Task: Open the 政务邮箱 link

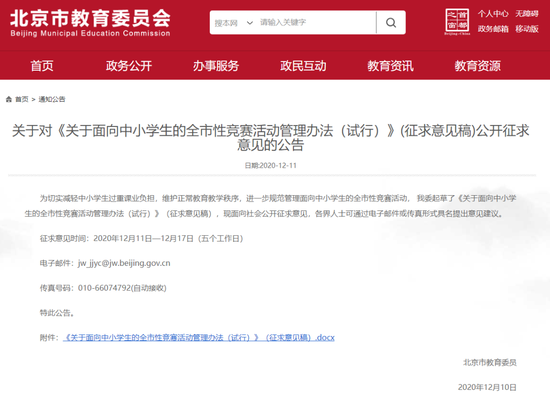Action: (493, 29)
